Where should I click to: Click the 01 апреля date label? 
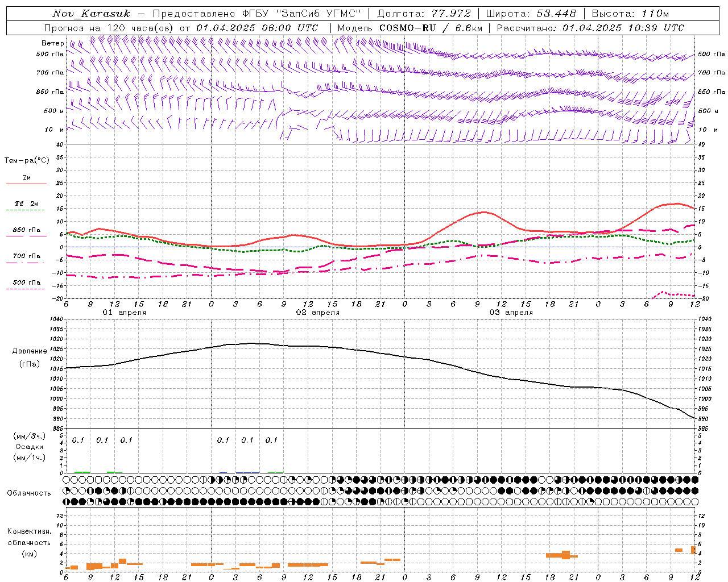pos(124,313)
